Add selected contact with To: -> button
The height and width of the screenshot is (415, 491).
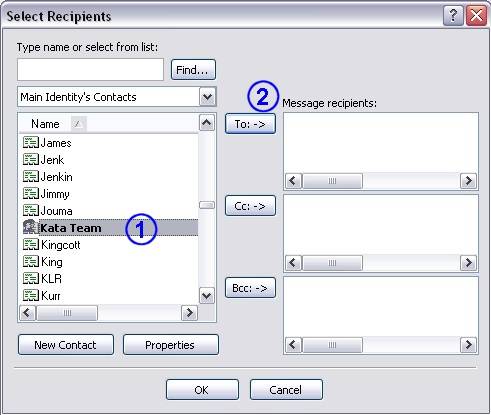pos(250,124)
